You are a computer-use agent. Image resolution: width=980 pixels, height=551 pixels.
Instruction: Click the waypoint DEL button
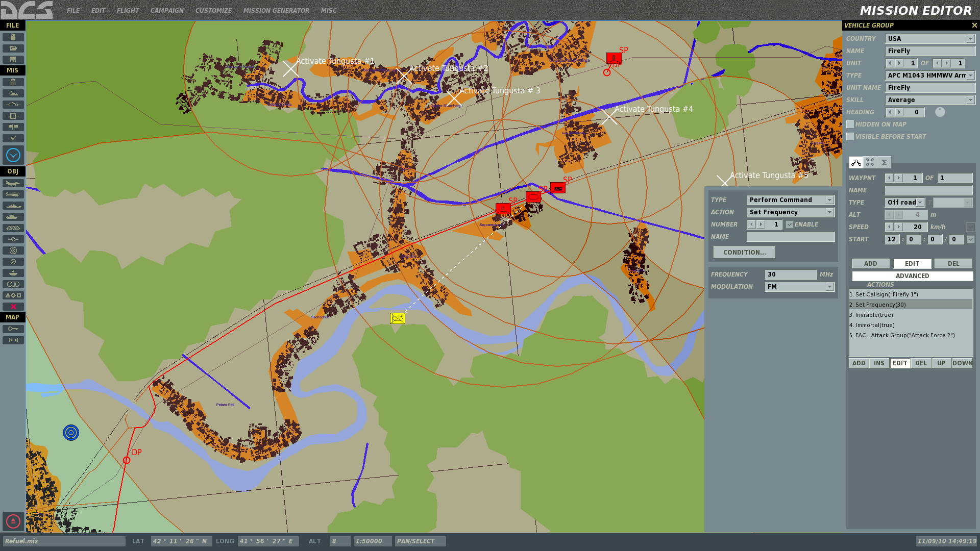coord(953,264)
